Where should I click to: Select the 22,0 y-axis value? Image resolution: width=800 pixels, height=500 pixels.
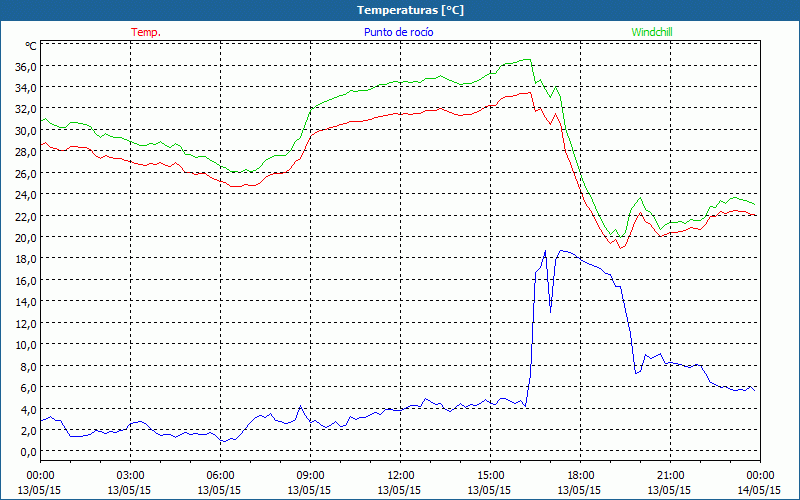26,216
